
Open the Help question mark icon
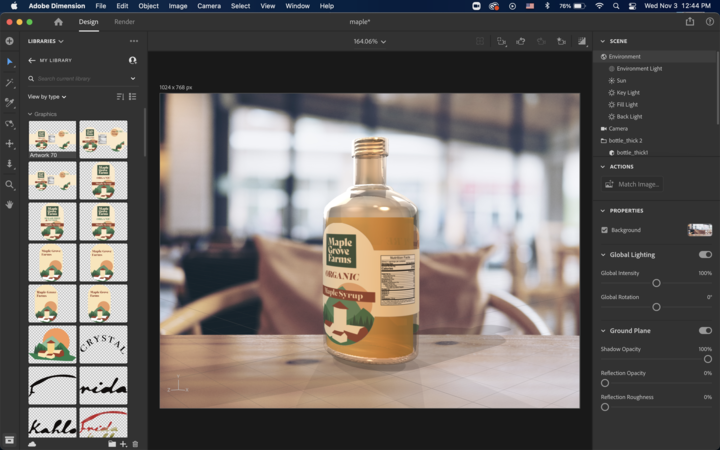point(709,22)
